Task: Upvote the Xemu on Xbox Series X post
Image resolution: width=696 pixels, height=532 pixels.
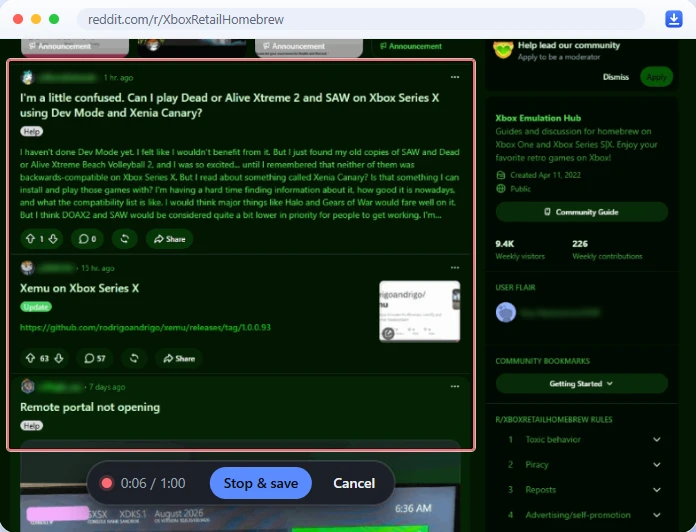Action: click(30, 358)
